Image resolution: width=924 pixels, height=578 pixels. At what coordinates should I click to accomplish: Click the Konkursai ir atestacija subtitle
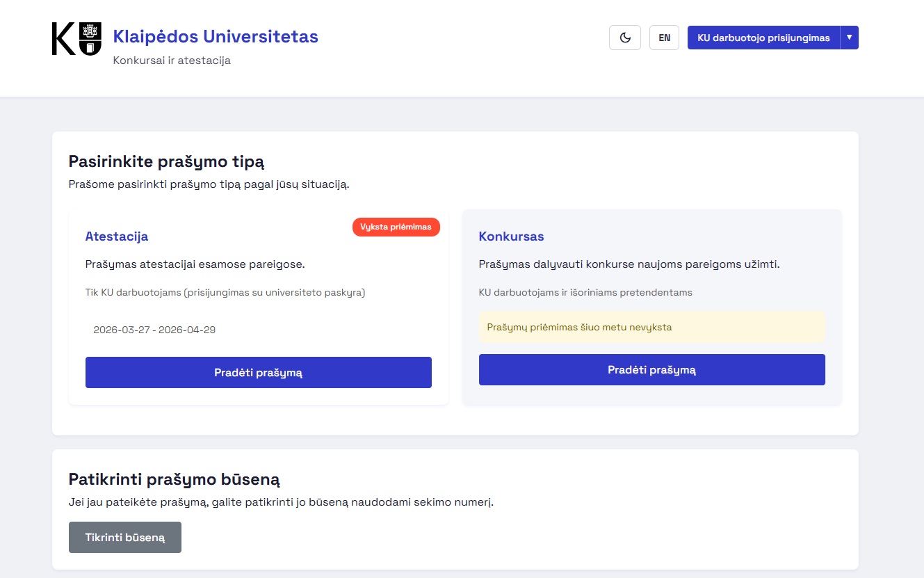(172, 61)
